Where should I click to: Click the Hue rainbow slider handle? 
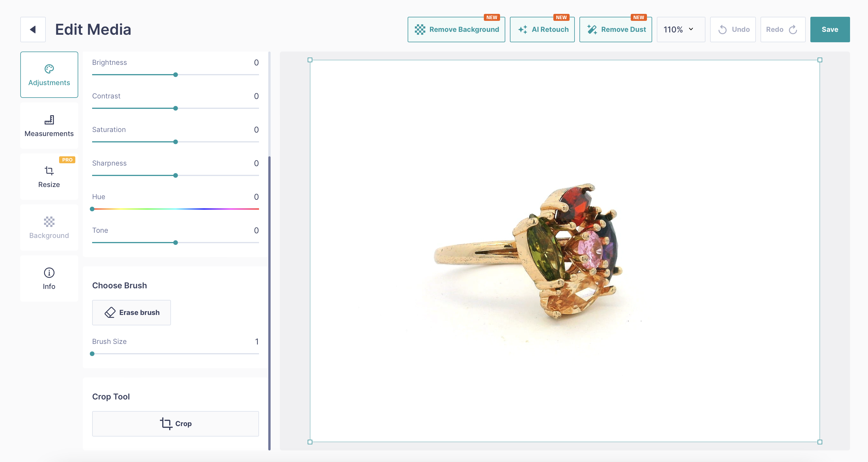click(x=92, y=209)
